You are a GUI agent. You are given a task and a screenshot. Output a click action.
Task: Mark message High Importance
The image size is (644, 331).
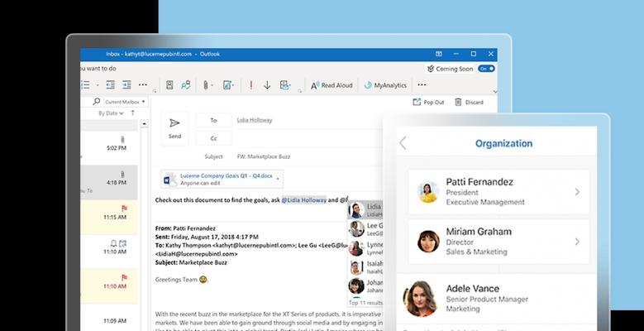pos(251,85)
